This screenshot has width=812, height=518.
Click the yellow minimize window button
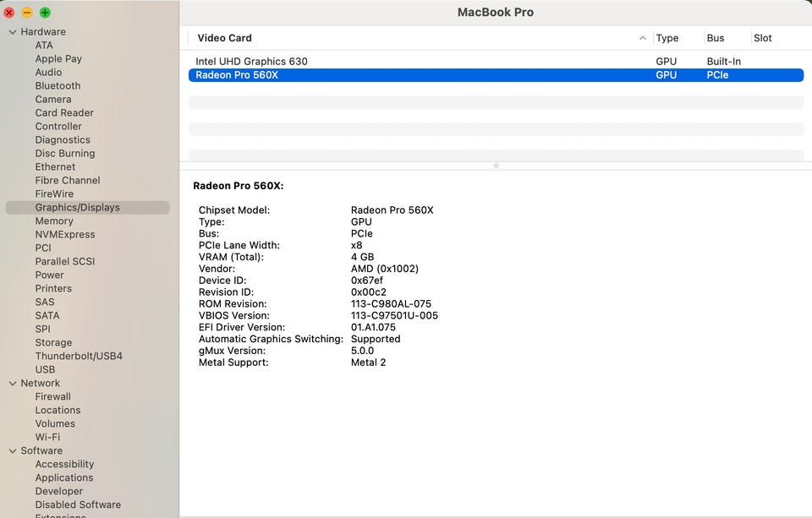[27, 13]
